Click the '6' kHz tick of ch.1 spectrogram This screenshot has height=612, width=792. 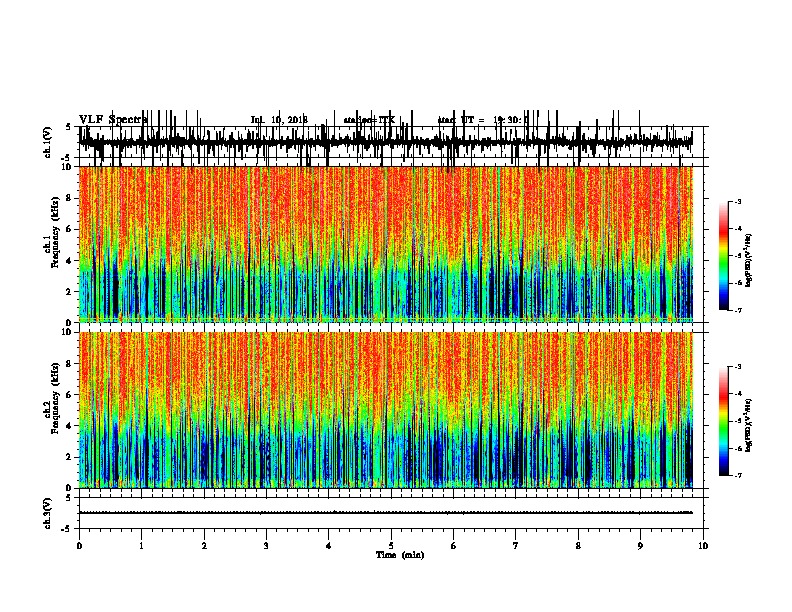pyautogui.click(x=69, y=229)
